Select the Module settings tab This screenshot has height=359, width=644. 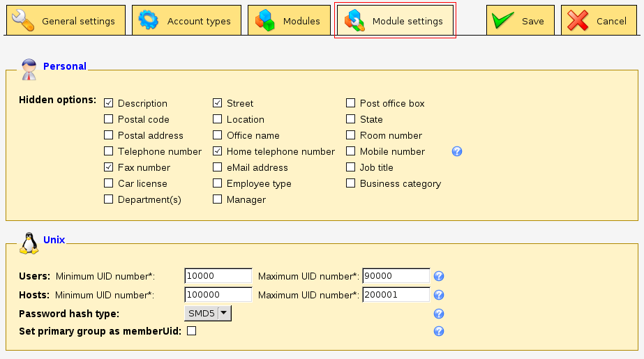396,21
